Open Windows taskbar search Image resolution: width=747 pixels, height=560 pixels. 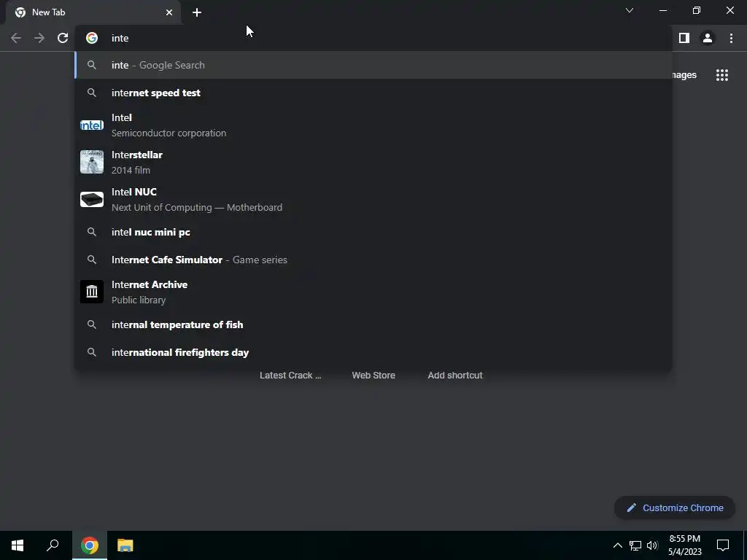[53, 545]
